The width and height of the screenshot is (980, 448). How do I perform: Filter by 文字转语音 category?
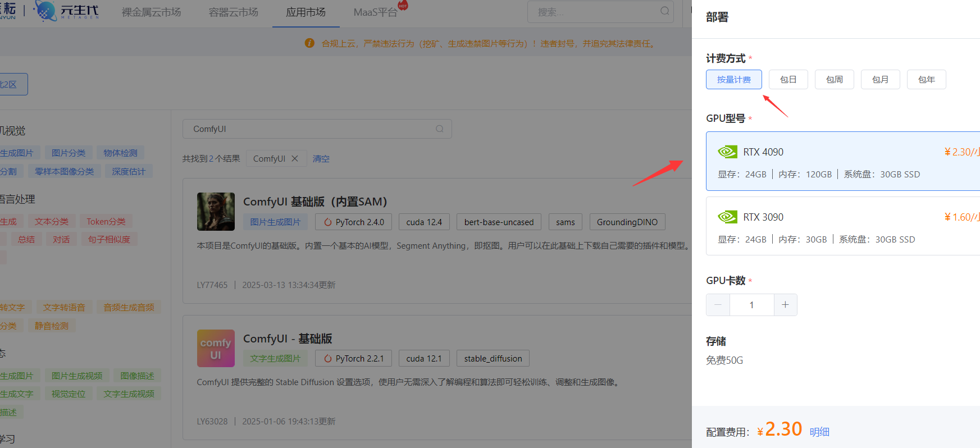click(x=64, y=307)
